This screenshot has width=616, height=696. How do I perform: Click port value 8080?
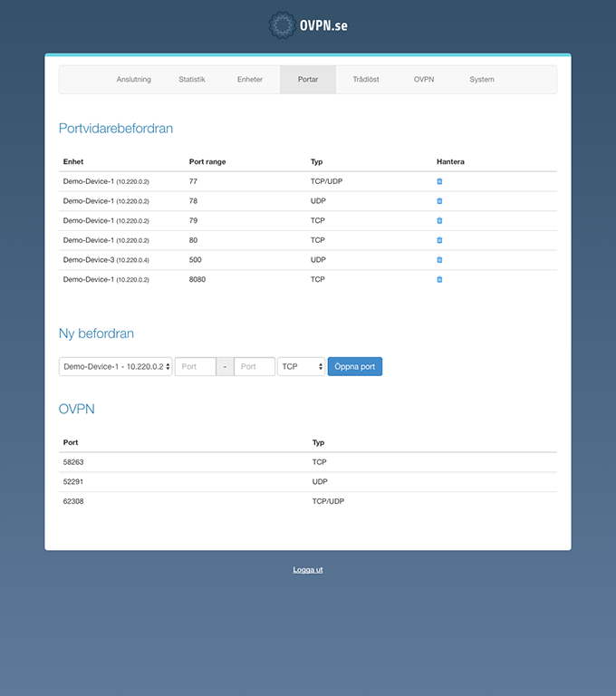point(197,279)
